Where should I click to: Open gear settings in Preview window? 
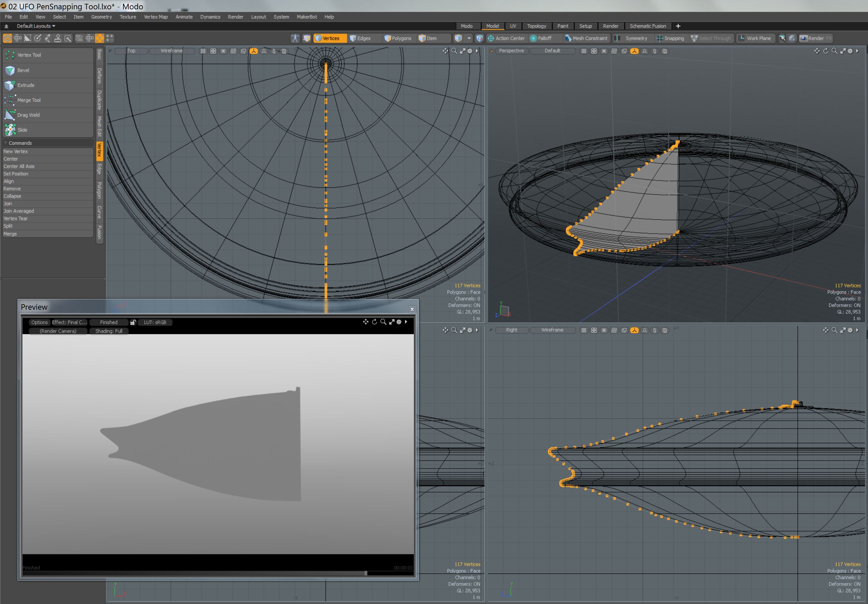pos(399,322)
